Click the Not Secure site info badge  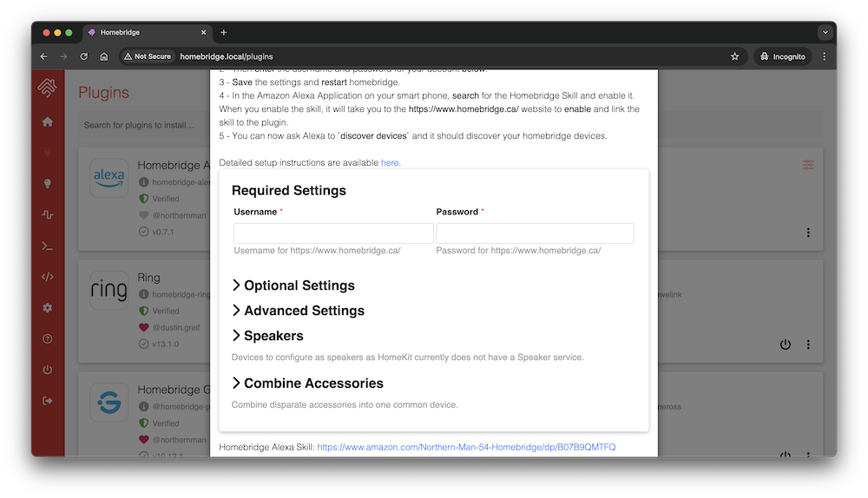click(148, 56)
